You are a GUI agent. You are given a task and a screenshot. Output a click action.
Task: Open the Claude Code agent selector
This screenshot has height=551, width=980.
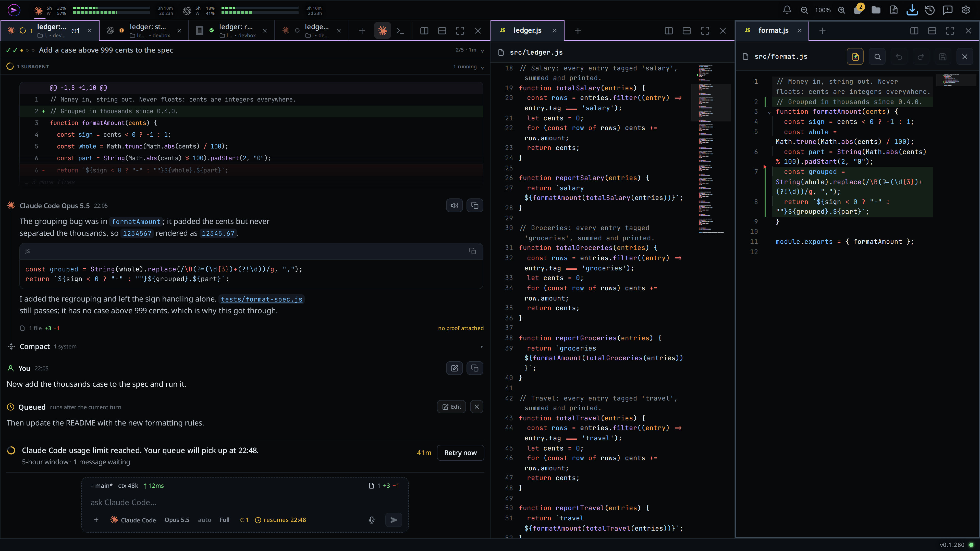click(x=133, y=520)
